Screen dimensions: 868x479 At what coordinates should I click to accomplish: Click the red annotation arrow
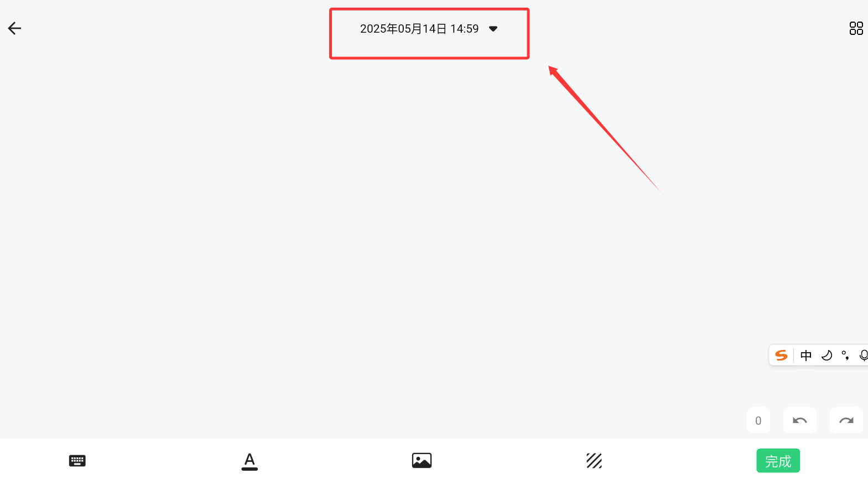point(604,128)
